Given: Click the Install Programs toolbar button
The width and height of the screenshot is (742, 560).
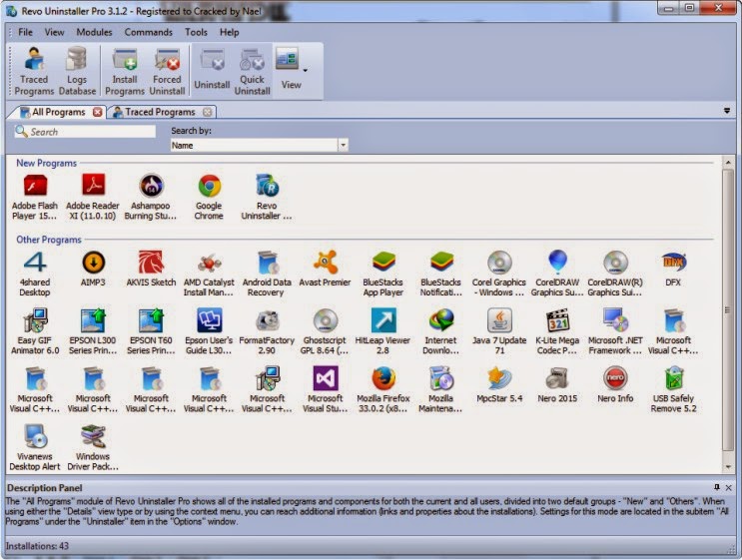Looking at the screenshot, I should pos(125,71).
